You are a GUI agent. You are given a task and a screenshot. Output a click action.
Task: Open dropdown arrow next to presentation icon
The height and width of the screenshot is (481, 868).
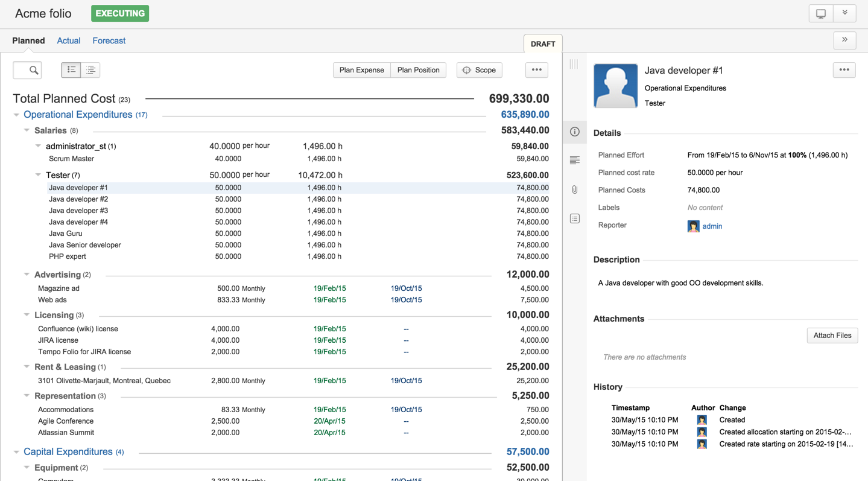[844, 13]
